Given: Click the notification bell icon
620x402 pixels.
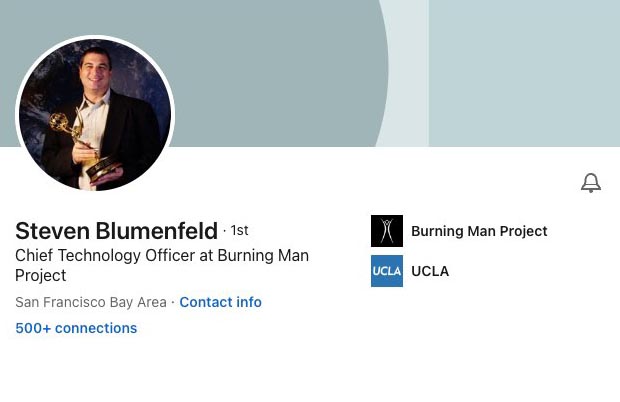Looking at the screenshot, I should pos(591,183).
